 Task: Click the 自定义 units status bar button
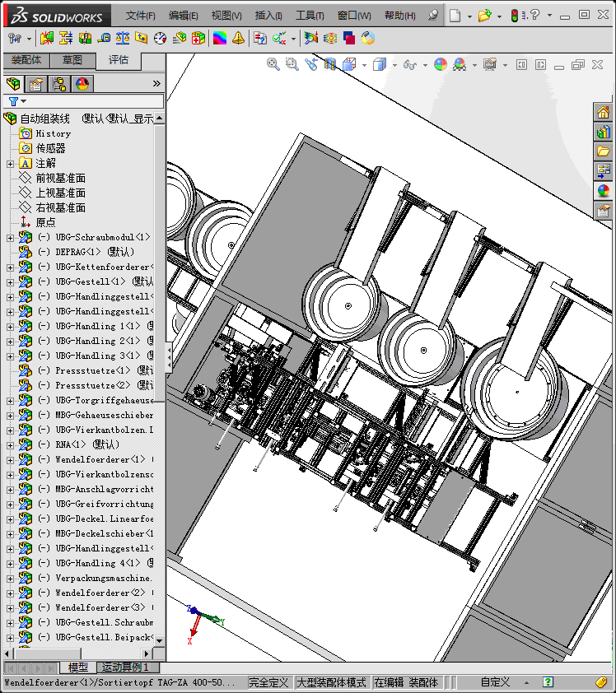point(495,682)
